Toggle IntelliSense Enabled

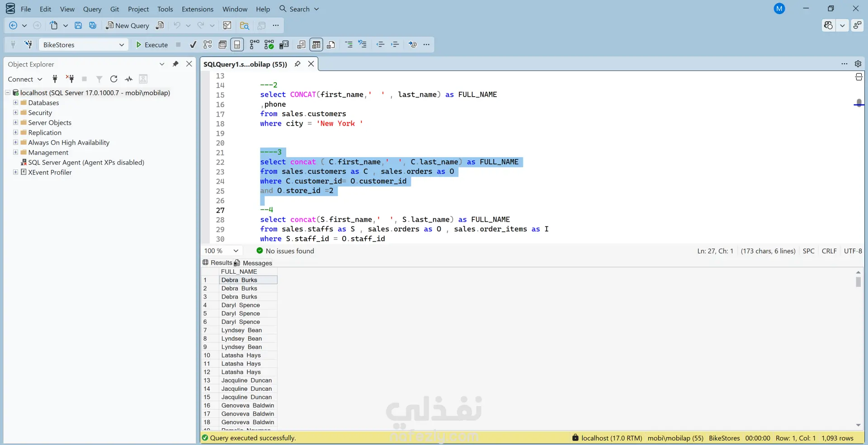click(237, 44)
